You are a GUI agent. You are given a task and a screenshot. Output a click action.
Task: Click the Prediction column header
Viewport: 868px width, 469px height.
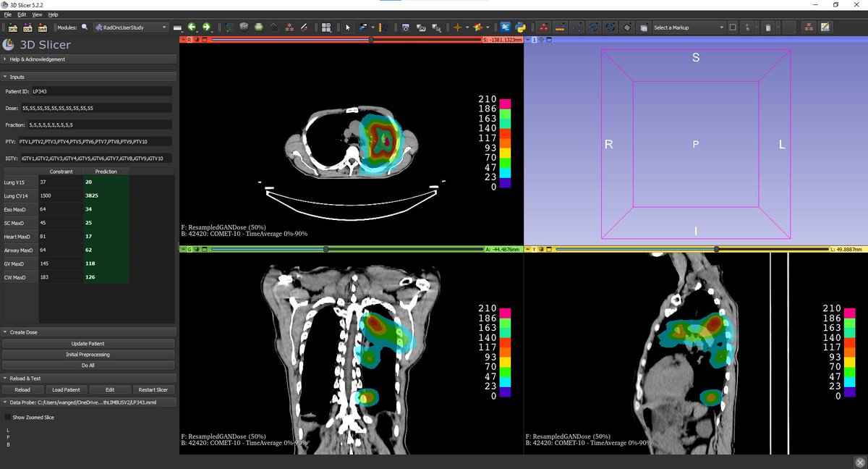[x=106, y=172]
